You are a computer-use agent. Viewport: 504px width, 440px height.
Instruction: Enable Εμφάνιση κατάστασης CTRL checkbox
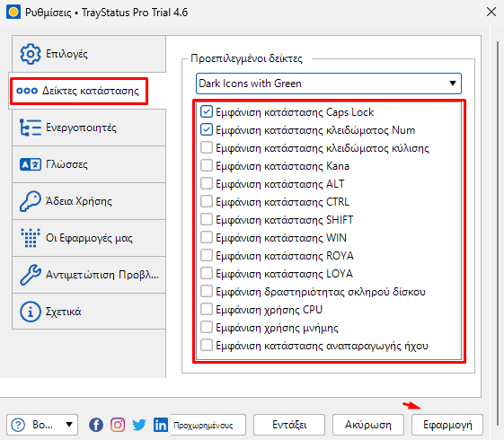[x=207, y=202]
